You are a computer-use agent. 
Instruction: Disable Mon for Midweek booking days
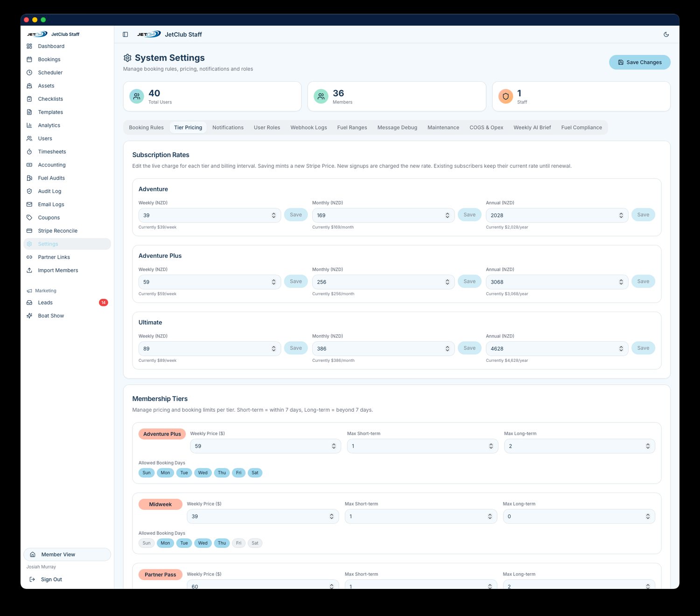(x=165, y=543)
